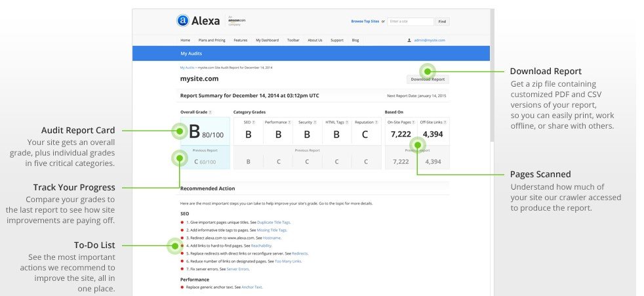Click the overall grade B 80/100

point(206,131)
